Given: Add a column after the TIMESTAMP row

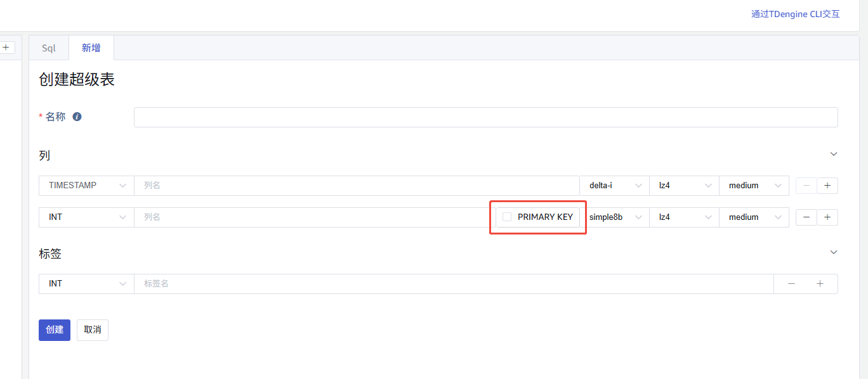Looking at the screenshot, I should coord(827,186).
